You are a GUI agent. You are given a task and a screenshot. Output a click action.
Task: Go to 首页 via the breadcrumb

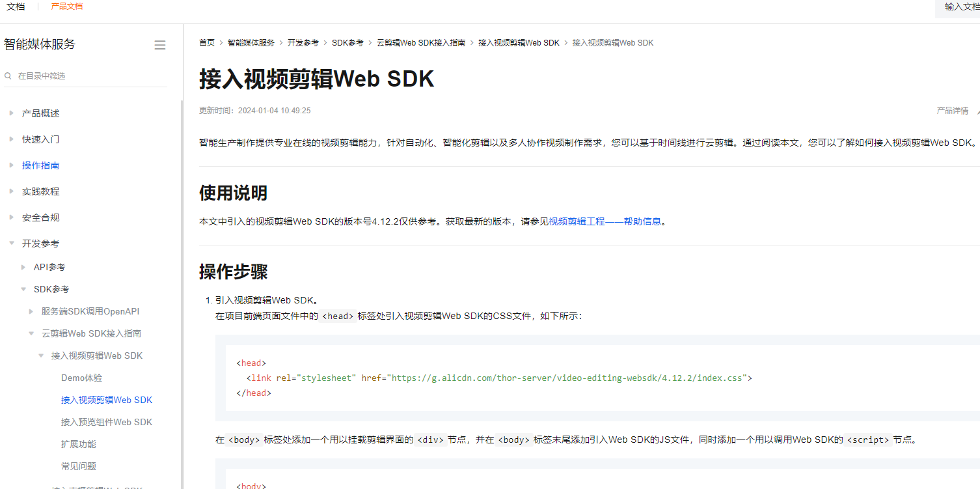[207, 43]
